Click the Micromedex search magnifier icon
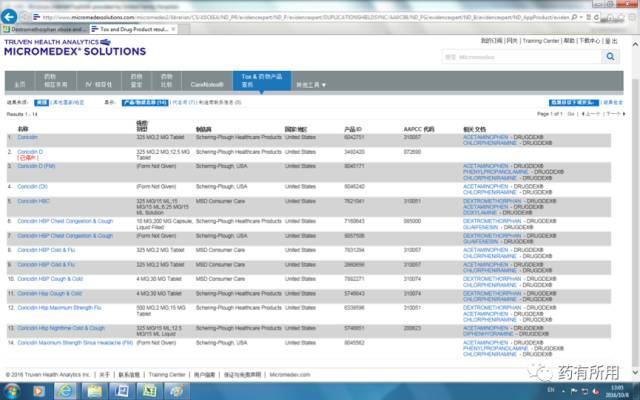Viewport: 640px width, 400px height. click(610, 57)
